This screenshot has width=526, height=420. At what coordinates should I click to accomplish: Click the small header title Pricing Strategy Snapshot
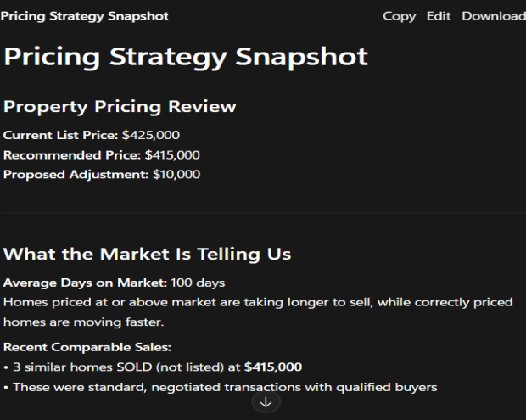coord(85,16)
